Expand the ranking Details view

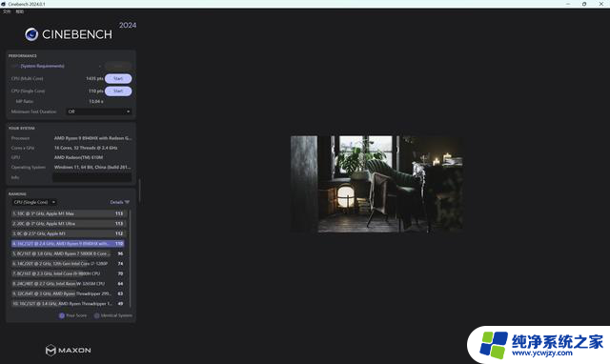(119, 202)
